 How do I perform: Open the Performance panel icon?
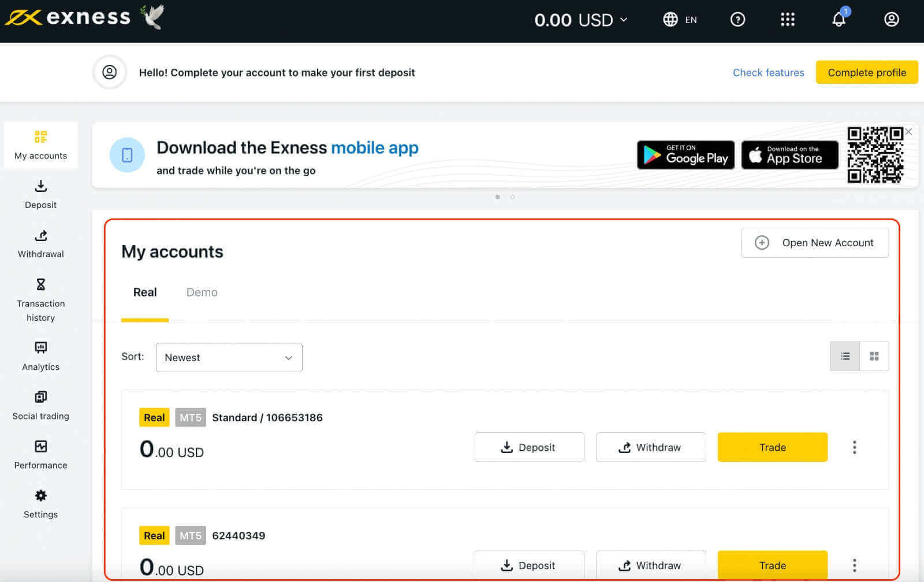click(x=40, y=446)
